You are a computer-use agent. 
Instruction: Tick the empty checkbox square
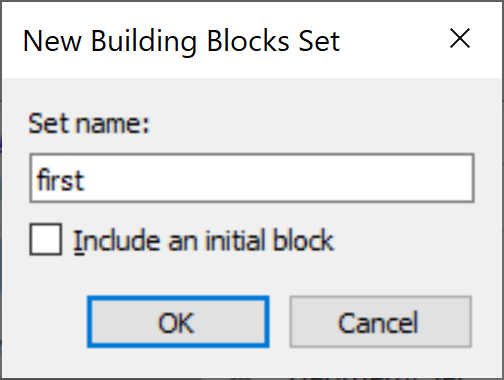point(46,239)
